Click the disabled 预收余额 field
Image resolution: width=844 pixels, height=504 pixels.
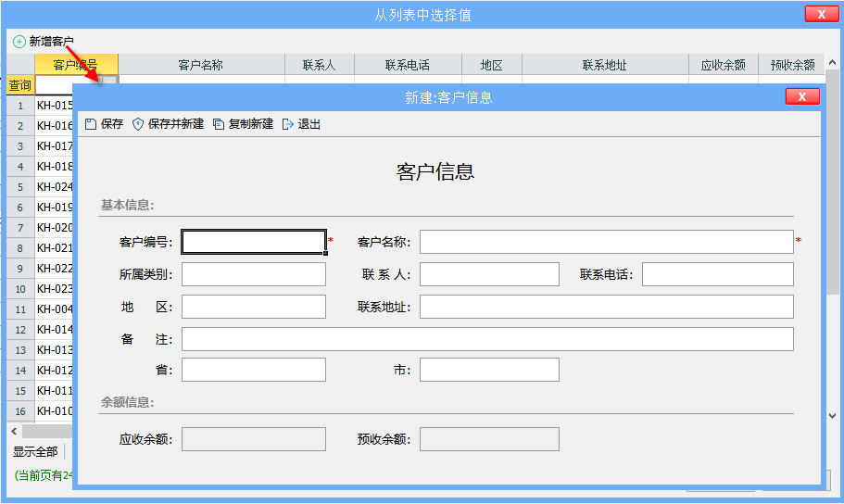[x=489, y=439]
